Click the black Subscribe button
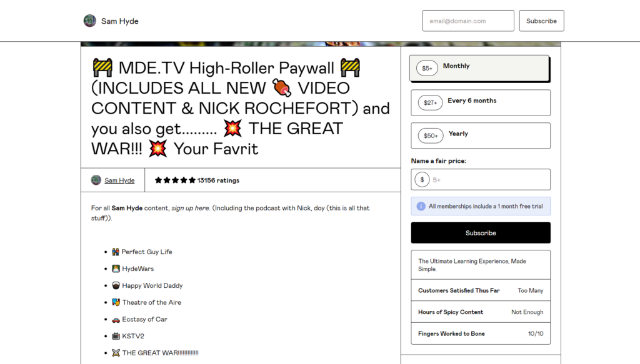Image resolution: width=640 pixels, height=364 pixels. [481, 233]
